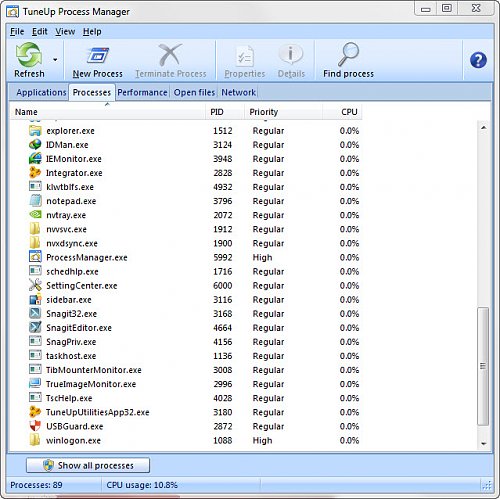Click the High priority of winlogon.exe
This screenshot has width=500, height=499.
[x=262, y=441]
